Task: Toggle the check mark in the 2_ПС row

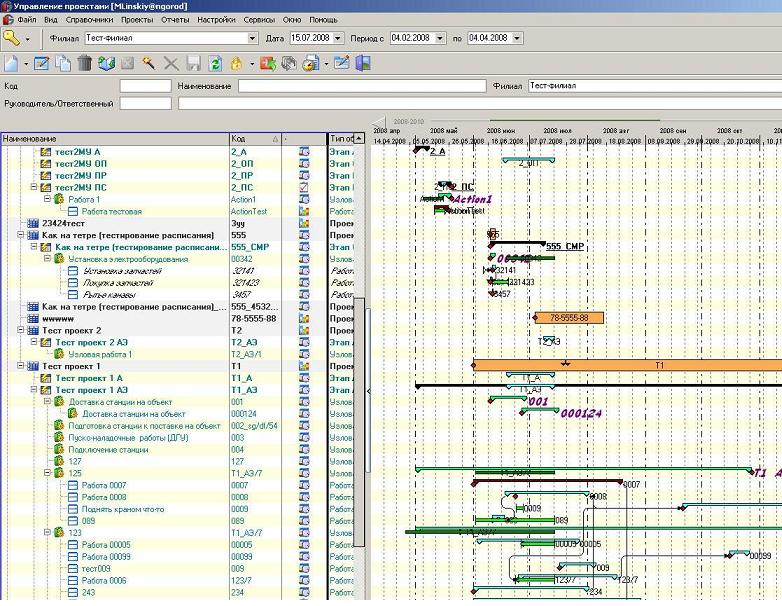Action: tap(304, 188)
